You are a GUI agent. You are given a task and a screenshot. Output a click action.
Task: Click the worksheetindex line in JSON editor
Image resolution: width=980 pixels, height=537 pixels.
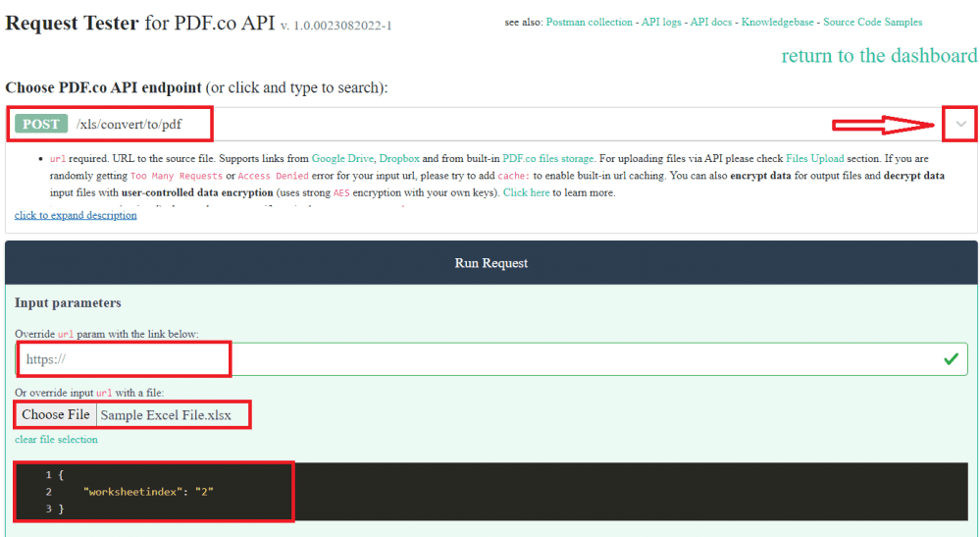pyautogui.click(x=148, y=491)
